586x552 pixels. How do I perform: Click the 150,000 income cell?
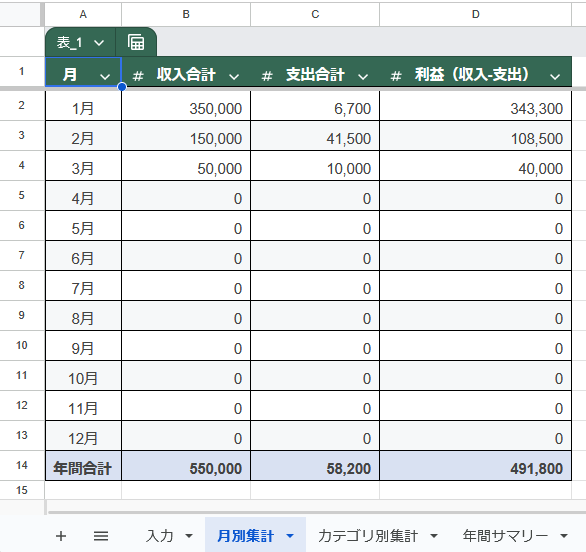click(186, 136)
